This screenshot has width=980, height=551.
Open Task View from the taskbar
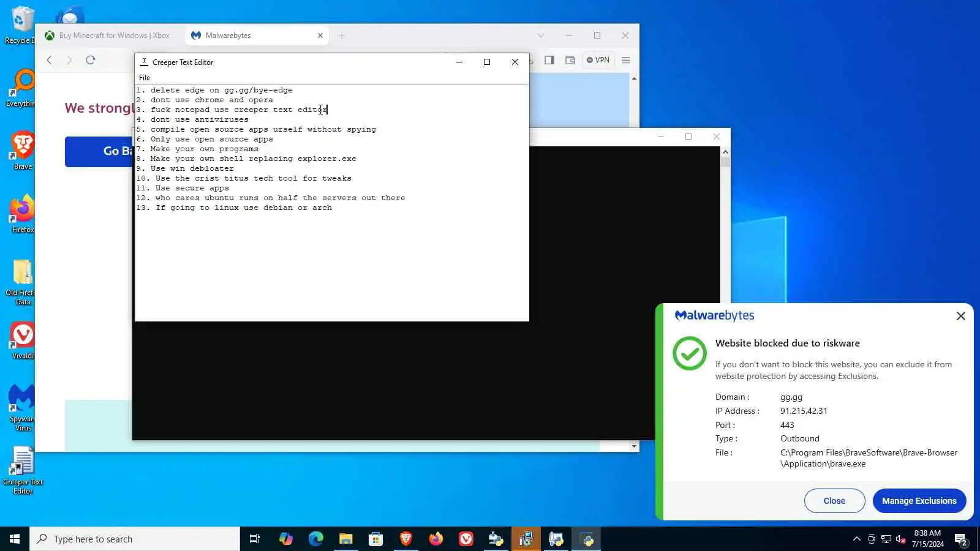[x=255, y=539]
